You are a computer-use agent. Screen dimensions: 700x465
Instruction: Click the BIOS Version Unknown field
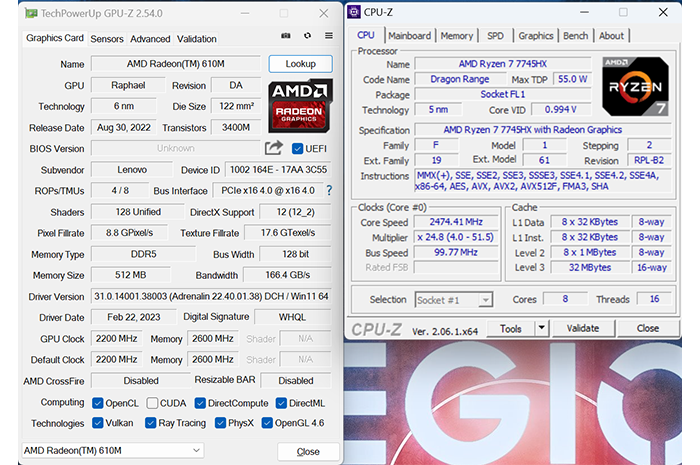click(175, 148)
